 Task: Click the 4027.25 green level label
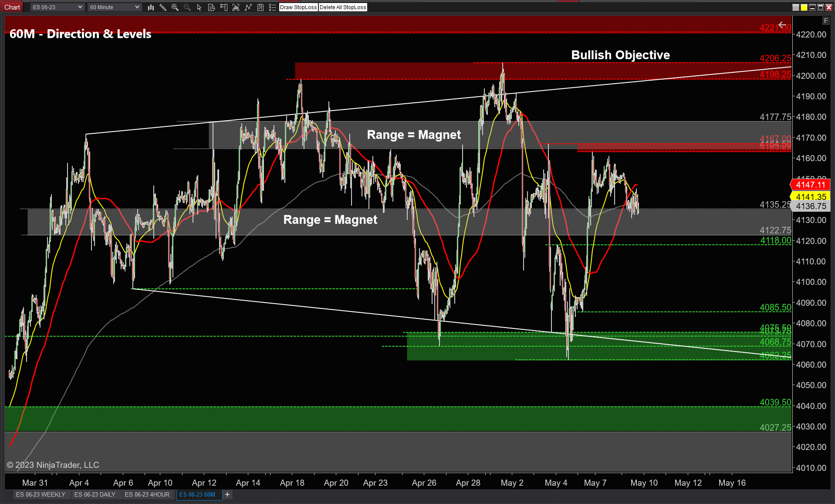(x=775, y=428)
